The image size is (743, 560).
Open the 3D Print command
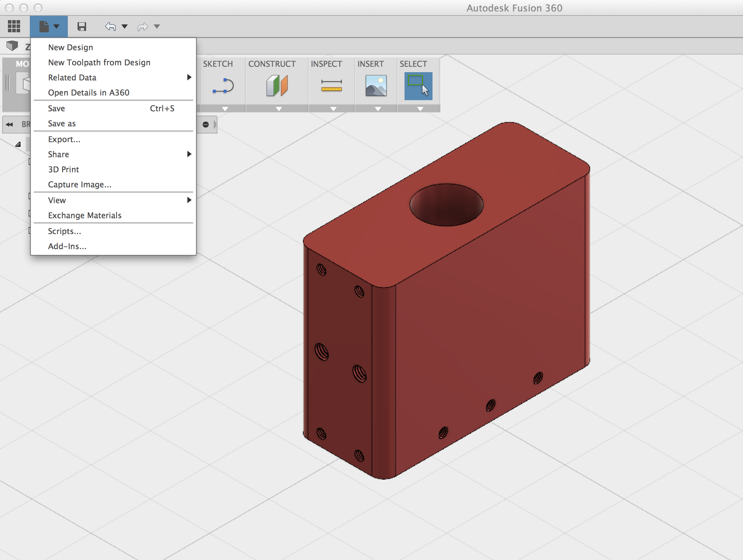pyautogui.click(x=63, y=169)
